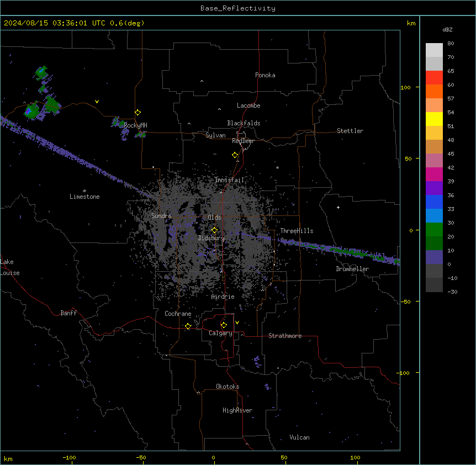476x465 pixels.
Task: Select the magenta 39-42 dBZ legend swatch
Action: [x=434, y=174]
